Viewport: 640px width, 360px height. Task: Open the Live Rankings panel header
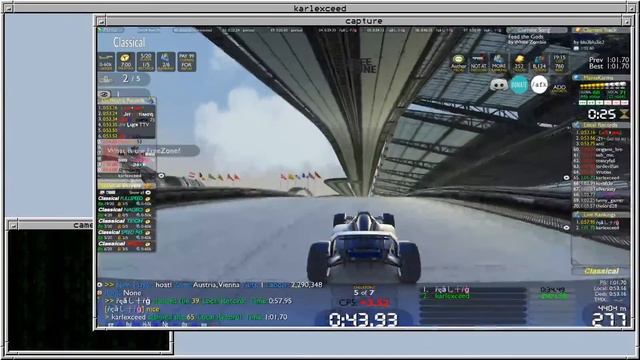pyautogui.click(x=601, y=214)
